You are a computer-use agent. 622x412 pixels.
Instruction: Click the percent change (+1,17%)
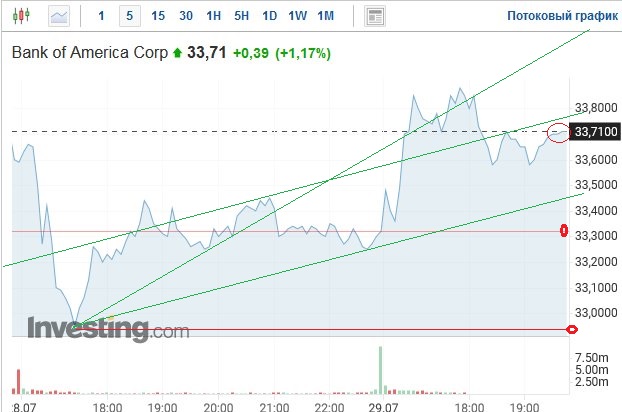pos(303,53)
